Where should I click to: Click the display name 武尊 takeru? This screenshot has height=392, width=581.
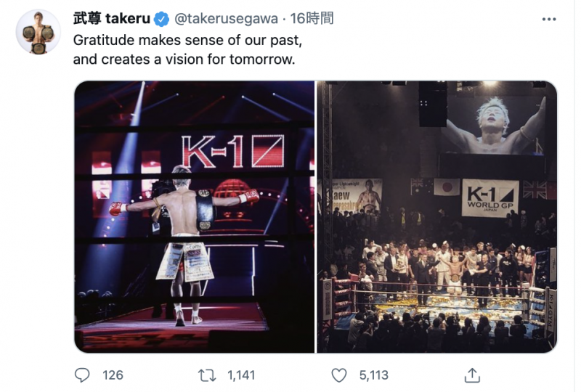(112, 19)
